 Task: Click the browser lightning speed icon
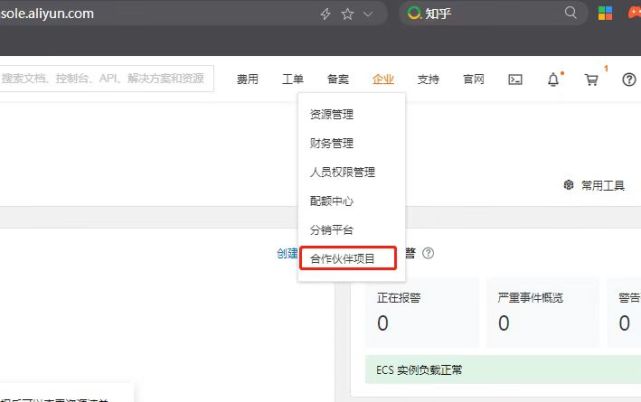(x=325, y=14)
